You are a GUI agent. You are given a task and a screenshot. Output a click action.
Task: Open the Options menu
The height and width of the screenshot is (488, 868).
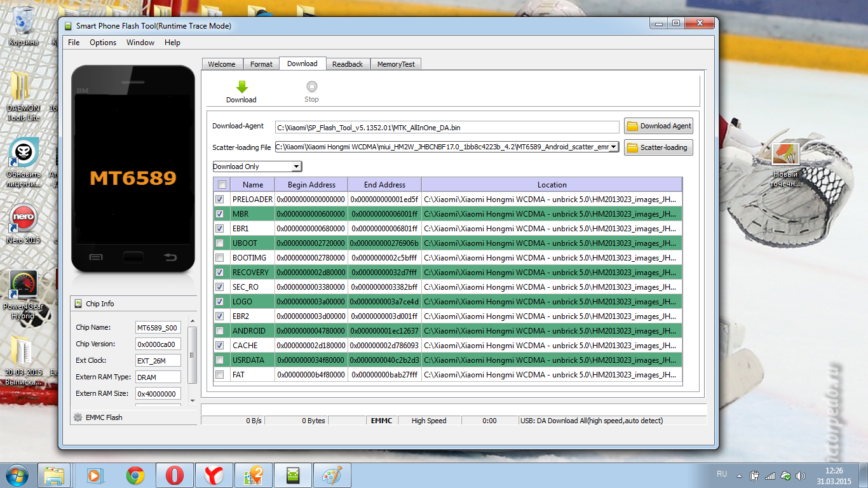point(102,43)
